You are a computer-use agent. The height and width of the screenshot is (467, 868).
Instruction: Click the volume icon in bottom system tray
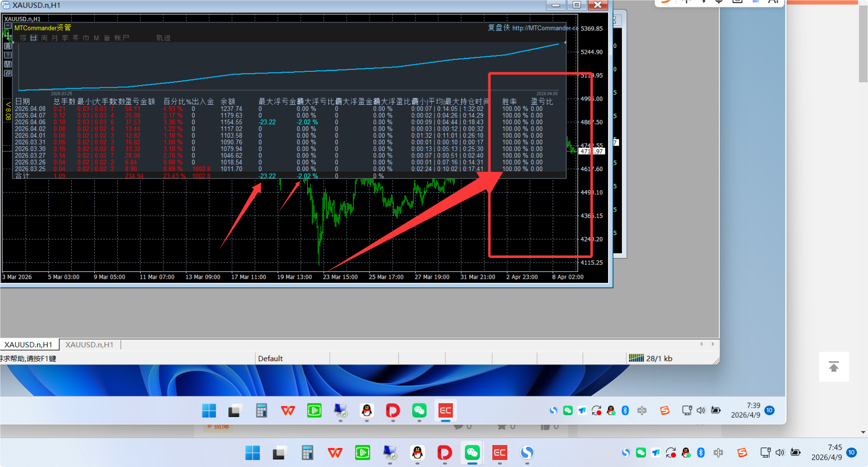pos(780,453)
